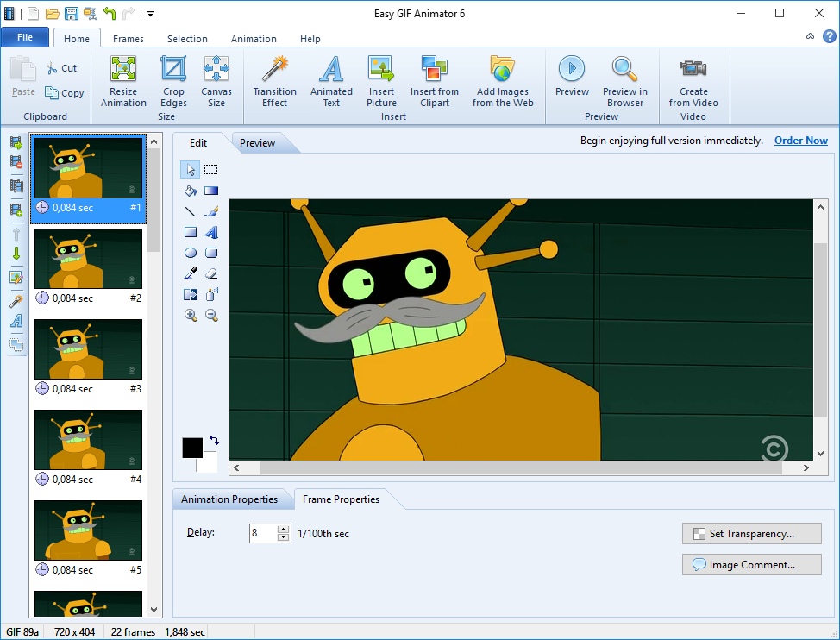Click the frame list scroll down arrow
Image resolution: width=840 pixels, height=640 pixels.
coord(154,610)
